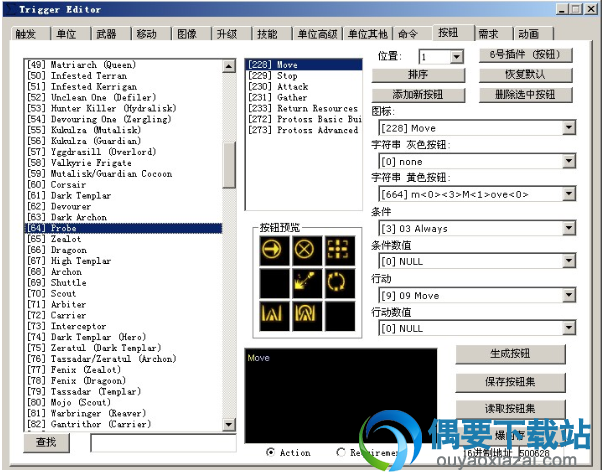Select [233] Return Resources in button list
This screenshot has width=602, height=472.
click(x=303, y=108)
